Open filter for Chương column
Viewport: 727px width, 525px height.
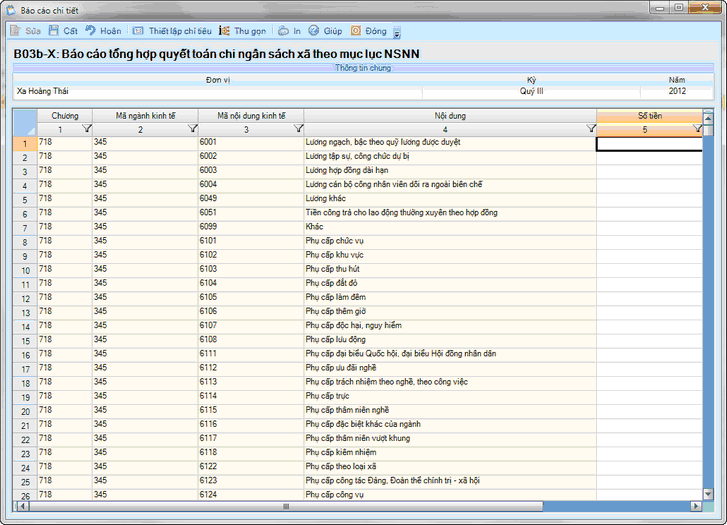87,129
